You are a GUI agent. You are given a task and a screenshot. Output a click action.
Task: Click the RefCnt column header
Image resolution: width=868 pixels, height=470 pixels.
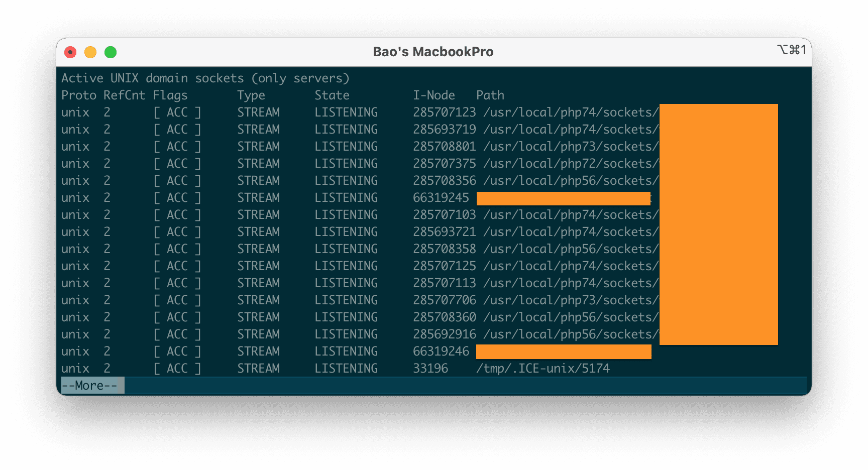(124, 95)
